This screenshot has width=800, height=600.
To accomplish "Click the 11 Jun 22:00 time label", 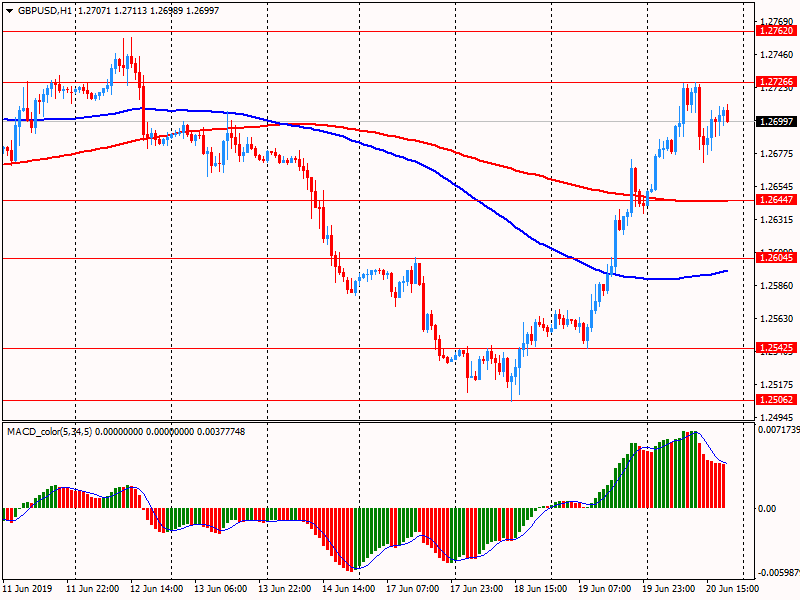I will [93, 589].
